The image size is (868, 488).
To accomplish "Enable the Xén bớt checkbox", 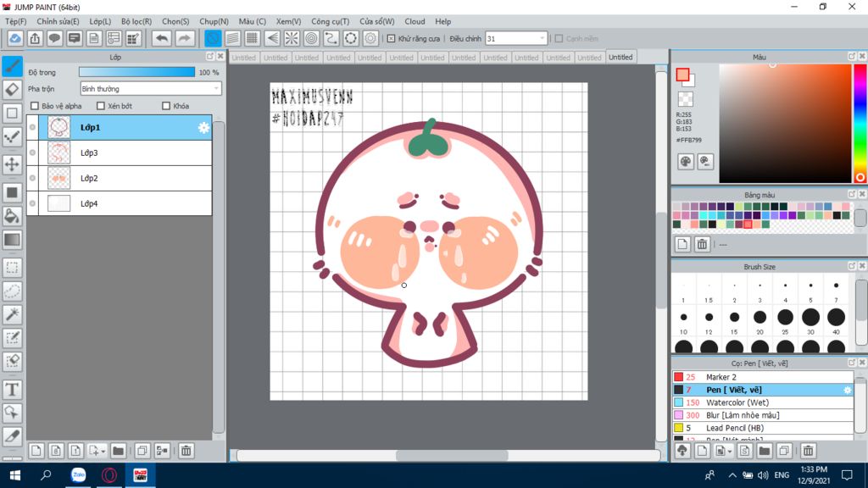I will [101, 106].
